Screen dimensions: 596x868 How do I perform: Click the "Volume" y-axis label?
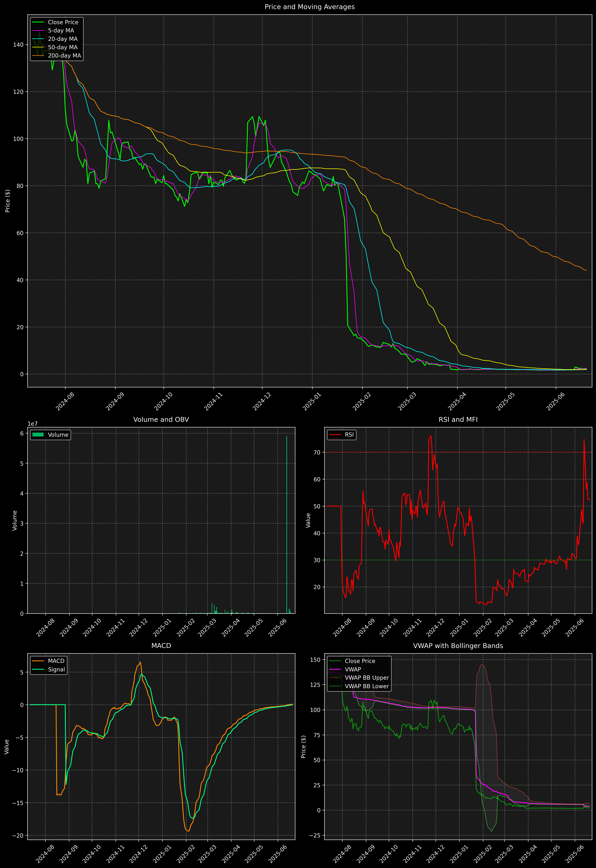point(15,520)
